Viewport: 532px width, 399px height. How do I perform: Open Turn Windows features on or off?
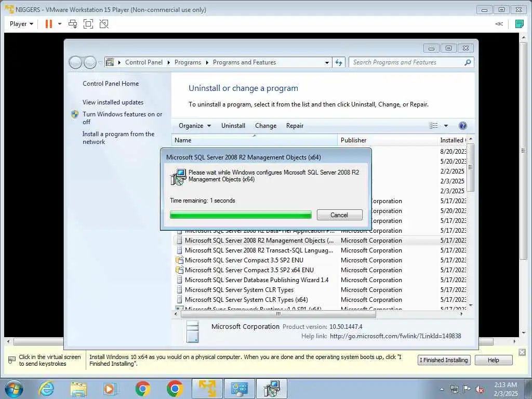123,118
